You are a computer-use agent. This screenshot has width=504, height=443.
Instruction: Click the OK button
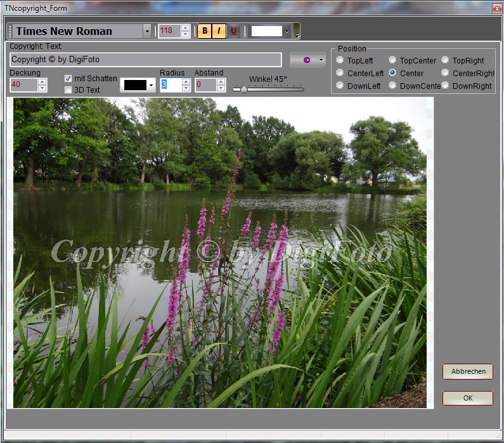click(468, 399)
